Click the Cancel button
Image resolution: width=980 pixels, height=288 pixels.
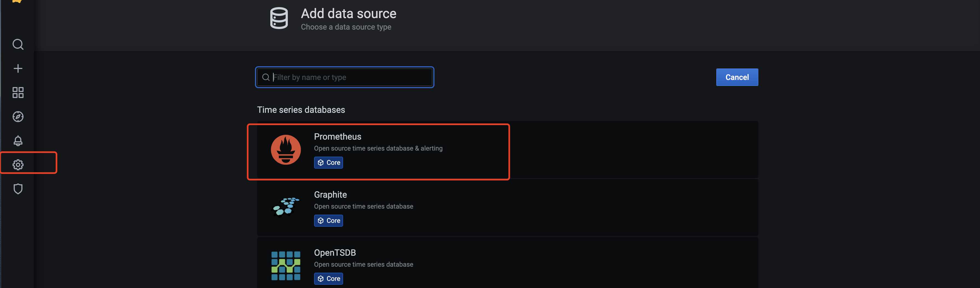(737, 77)
